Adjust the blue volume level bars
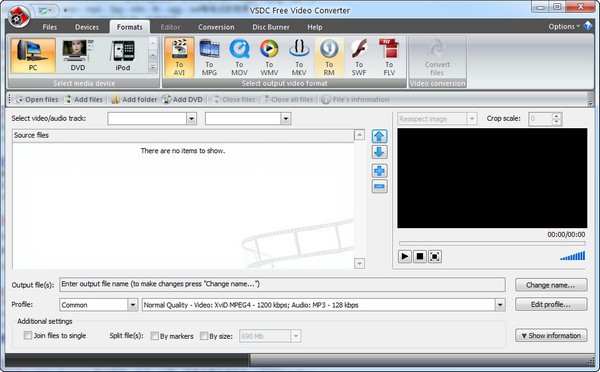Image resolution: width=600 pixels, height=372 pixels. pyautogui.click(x=573, y=255)
